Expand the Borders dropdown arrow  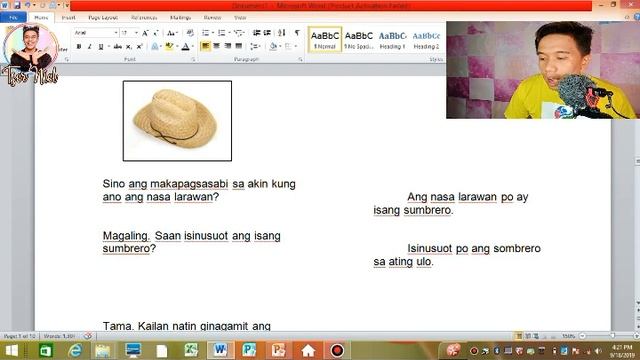296,46
